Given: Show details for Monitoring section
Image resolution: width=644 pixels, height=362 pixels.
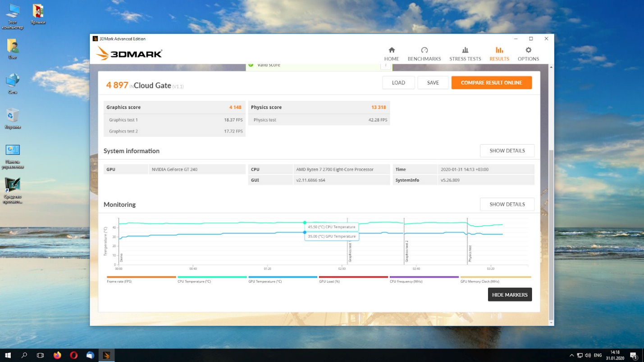Looking at the screenshot, I should pos(507,204).
